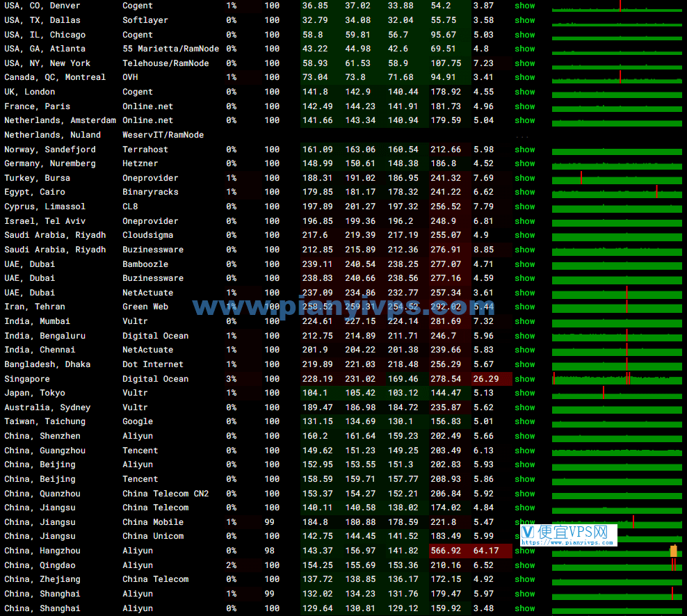Open 'show' for India, Chennai NetActuate
687x616 pixels.
pos(524,350)
